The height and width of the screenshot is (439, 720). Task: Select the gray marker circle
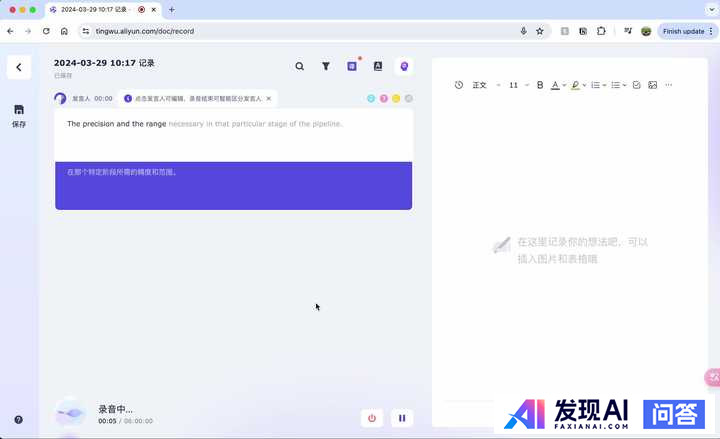point(409,98)
